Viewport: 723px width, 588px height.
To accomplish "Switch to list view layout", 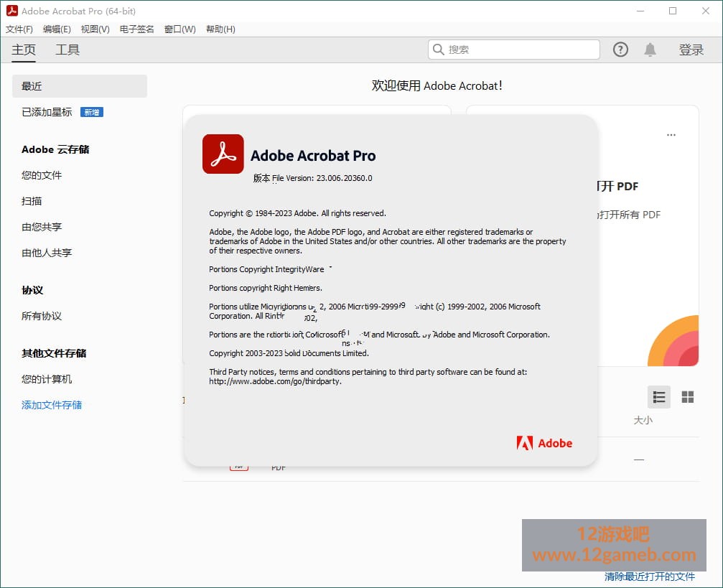I will pos(659,397).
